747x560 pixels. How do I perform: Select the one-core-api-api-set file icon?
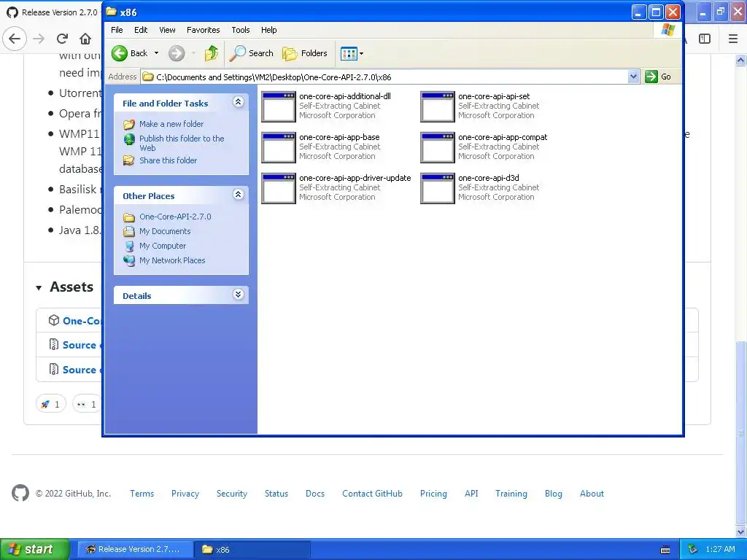click(438, 106)
